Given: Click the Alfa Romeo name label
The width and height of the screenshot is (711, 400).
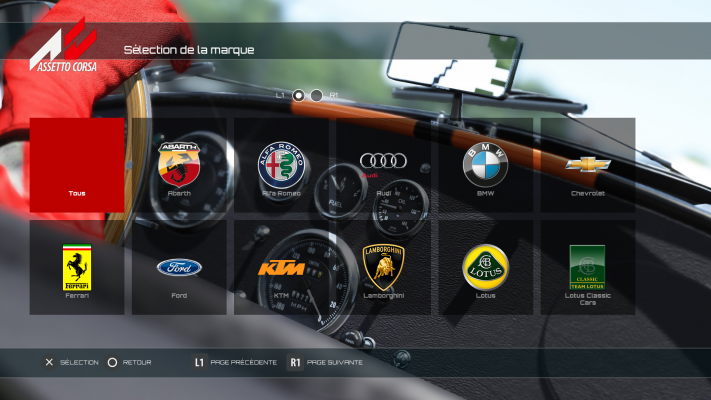Looking at the screenshot, I should [281, 193].
